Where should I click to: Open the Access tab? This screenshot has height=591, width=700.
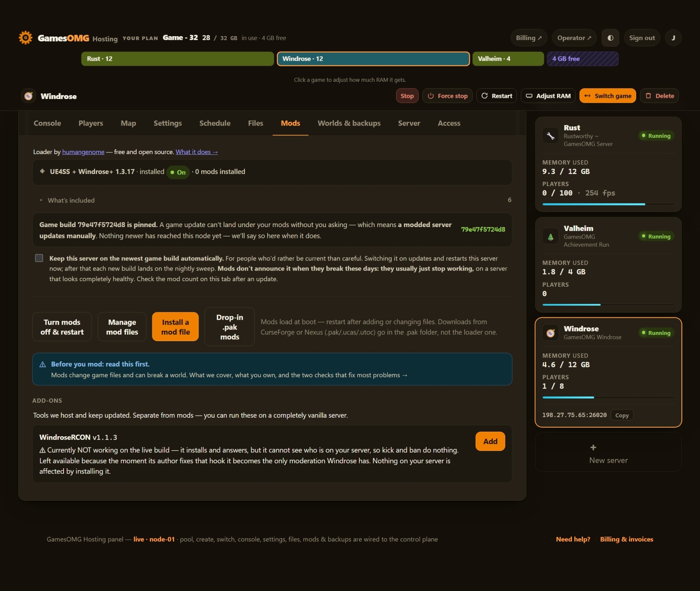[449, 123]
